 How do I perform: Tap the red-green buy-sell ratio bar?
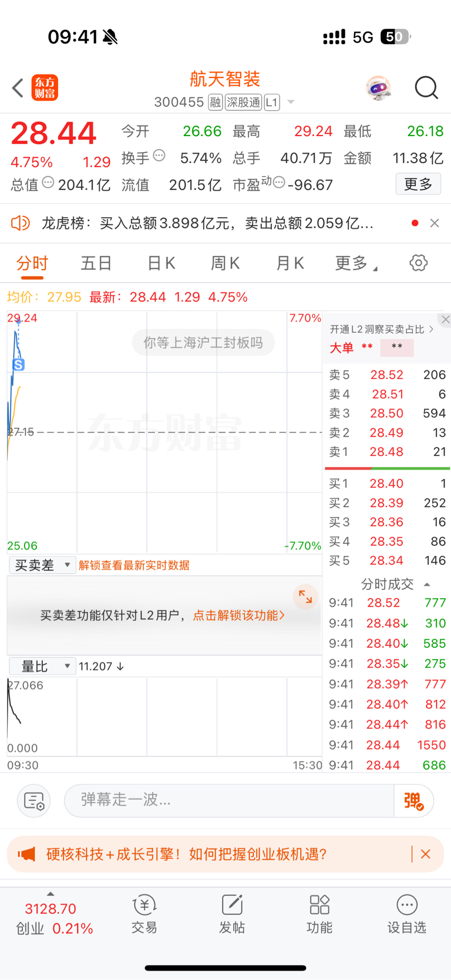388,468
